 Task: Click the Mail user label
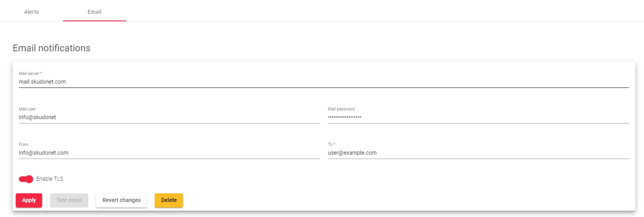coord(27,109)
